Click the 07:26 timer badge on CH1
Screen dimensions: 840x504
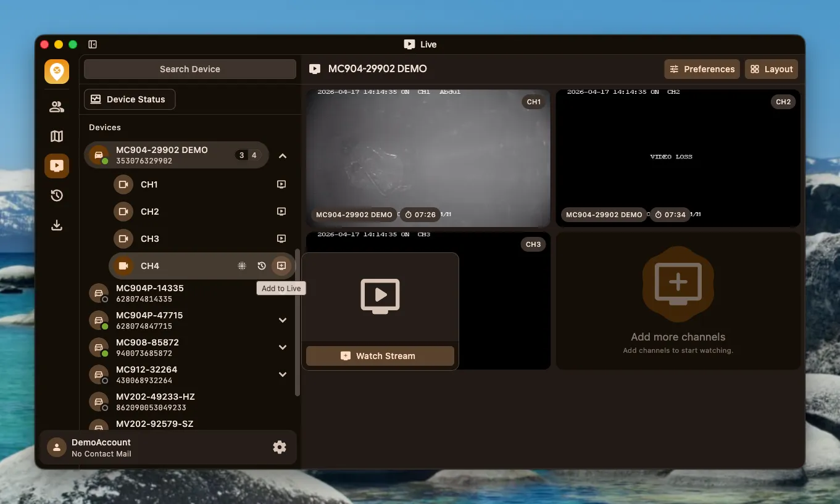click(x=420, y=215)
